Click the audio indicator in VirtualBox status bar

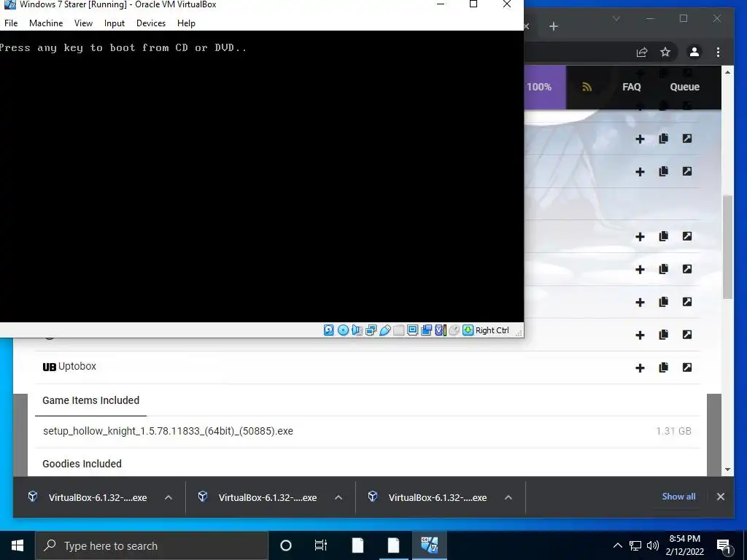(357, 330)
